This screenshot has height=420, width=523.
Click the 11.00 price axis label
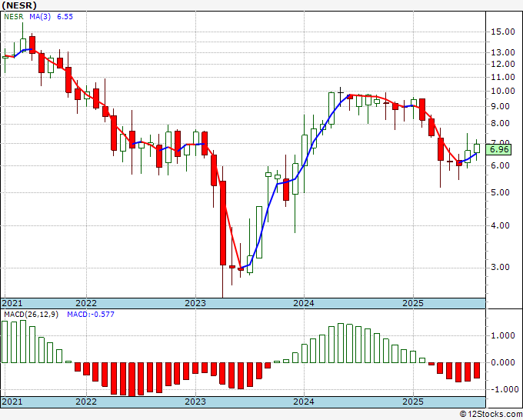click(503, 77)
